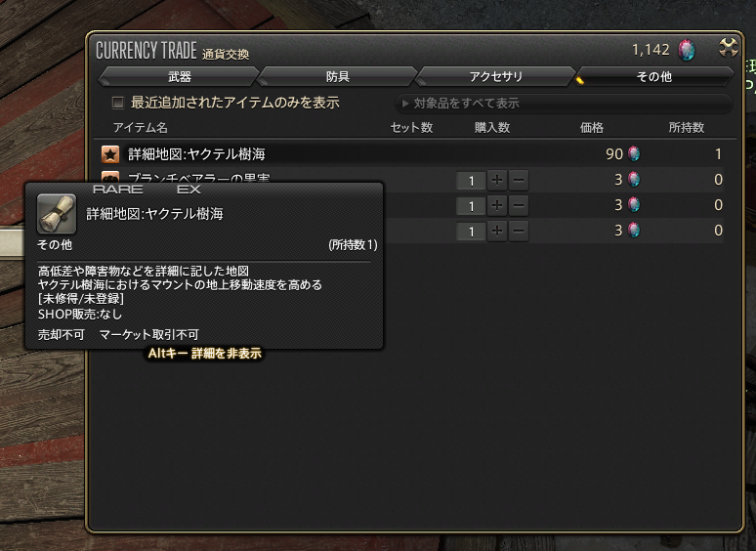Switch to the 武器 tab
Image resolution: width=756 pixels, height=551 pixels.
point(180,76)
